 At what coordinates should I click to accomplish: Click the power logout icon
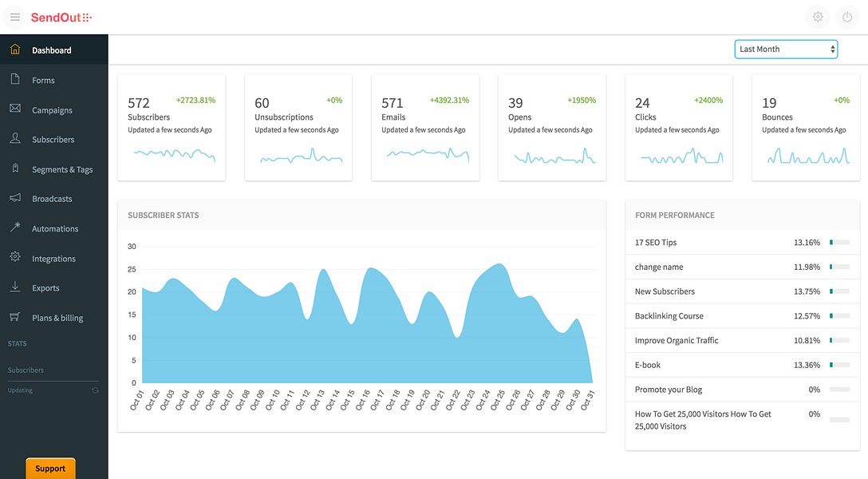847,18
